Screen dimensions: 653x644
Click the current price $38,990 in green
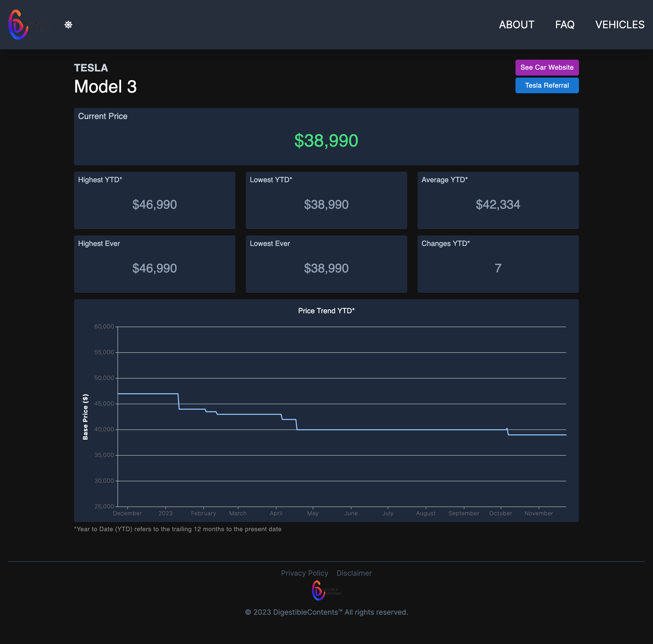coord(326,141)
